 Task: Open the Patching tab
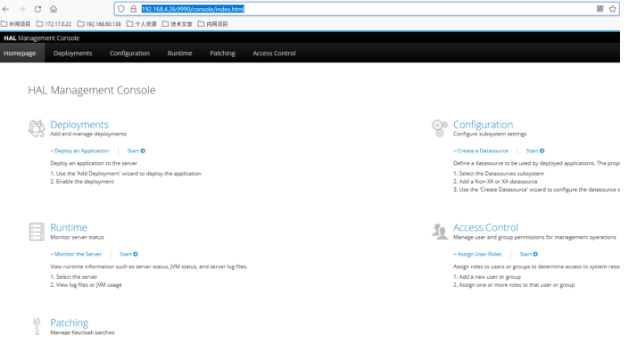pos(223,53)
